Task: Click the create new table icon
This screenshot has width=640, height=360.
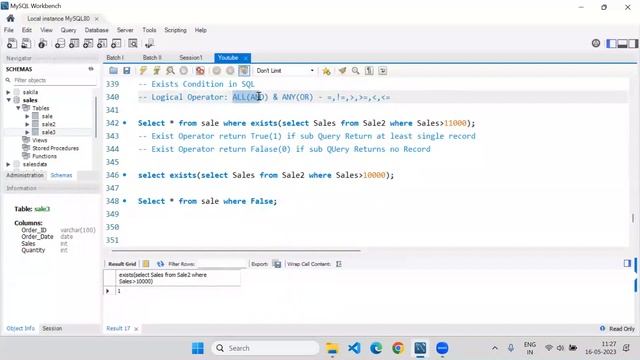Action: pos(74,43)
